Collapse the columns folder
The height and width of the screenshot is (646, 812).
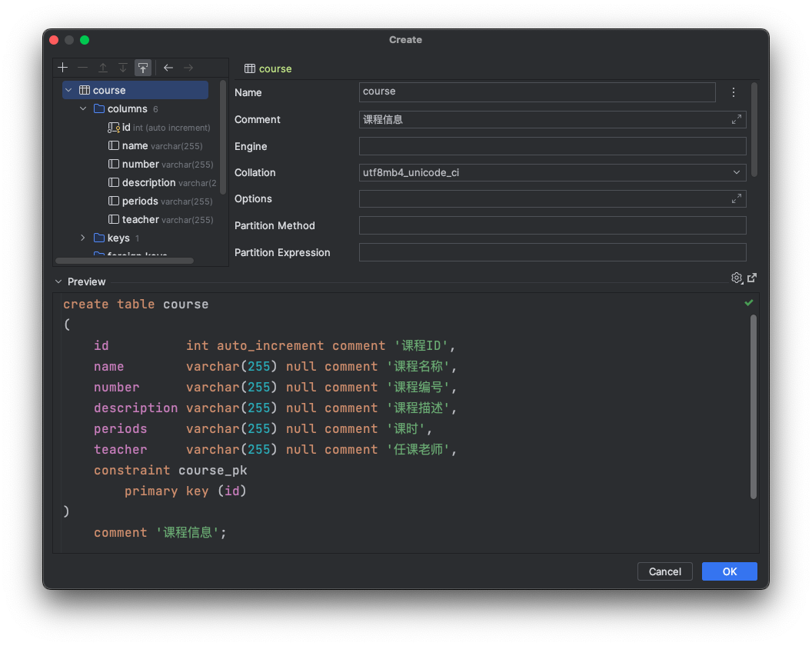click(x=83, y=108)
